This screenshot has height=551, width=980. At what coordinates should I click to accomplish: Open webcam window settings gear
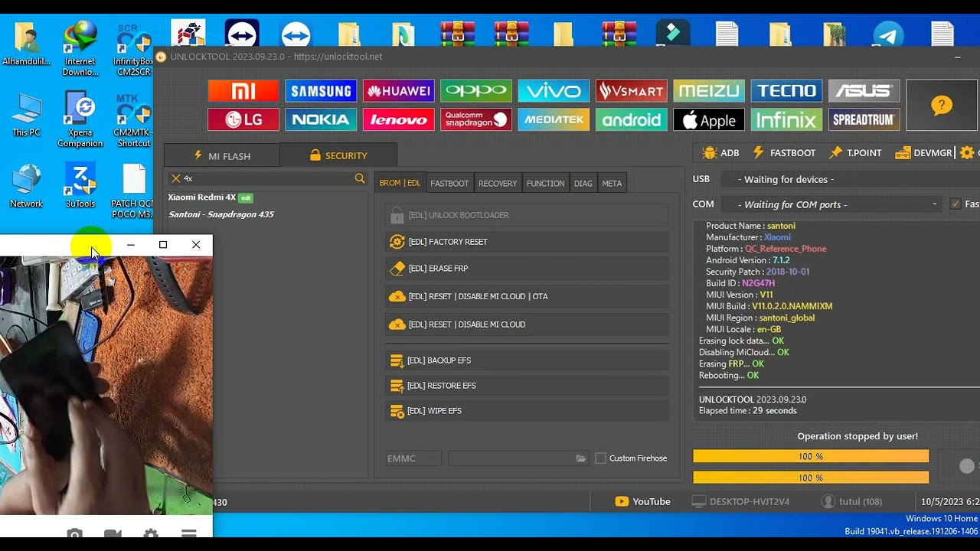(151, 534)
